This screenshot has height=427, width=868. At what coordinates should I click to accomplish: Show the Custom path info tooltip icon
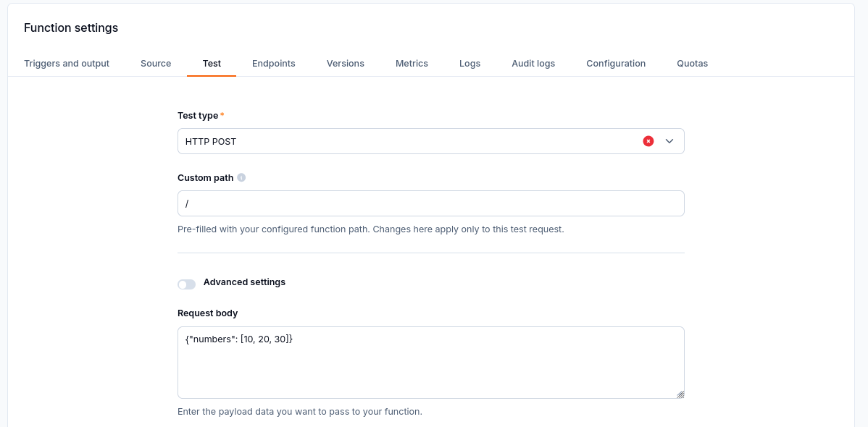click(241, 177)
